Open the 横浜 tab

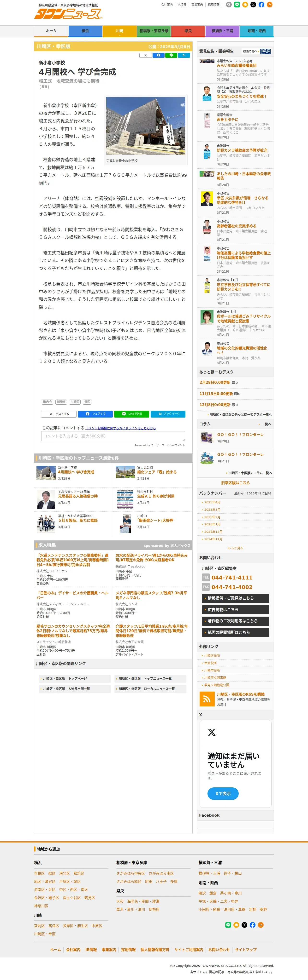pyautogui.click(x=85, y=31)
